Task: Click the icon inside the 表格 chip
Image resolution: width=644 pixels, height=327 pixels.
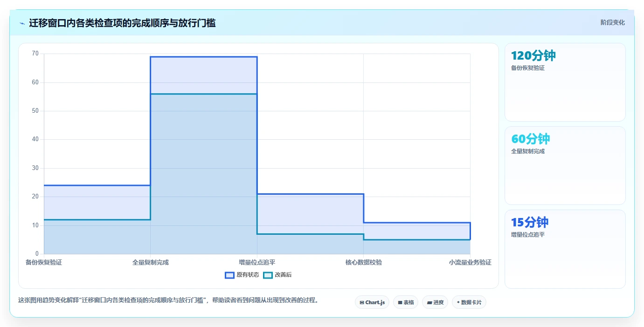Action: 400,303
